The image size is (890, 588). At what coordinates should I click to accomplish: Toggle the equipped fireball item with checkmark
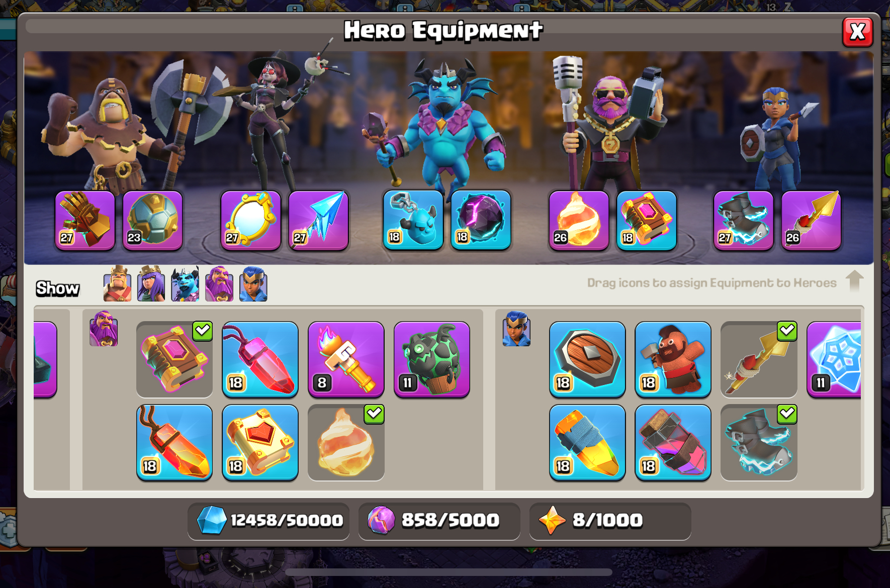[346, 442]
